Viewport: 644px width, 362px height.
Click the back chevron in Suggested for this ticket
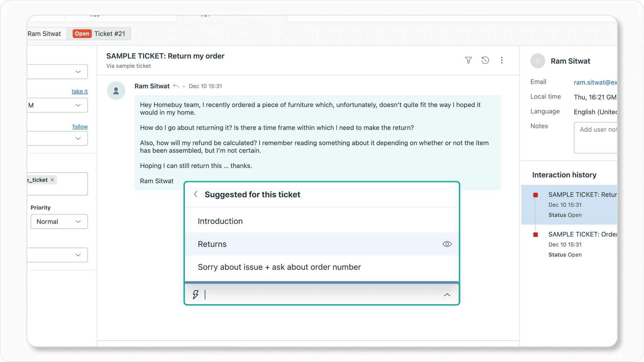tap(195, 194)
